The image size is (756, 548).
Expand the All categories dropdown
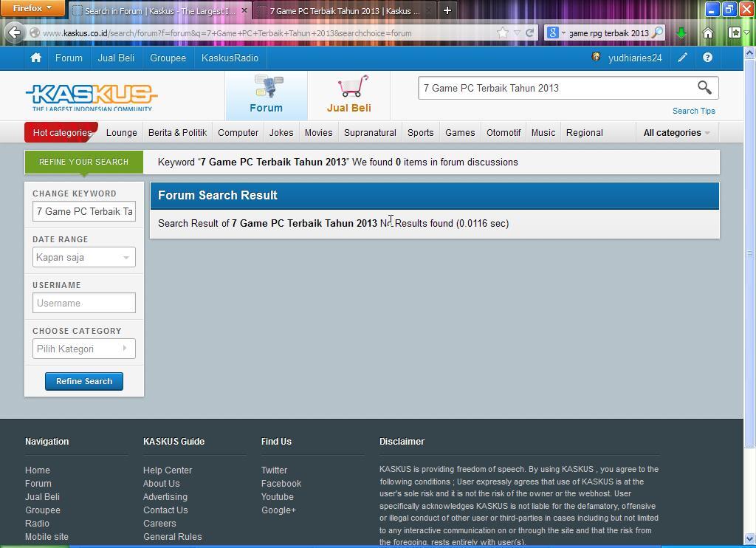(676, 133)
